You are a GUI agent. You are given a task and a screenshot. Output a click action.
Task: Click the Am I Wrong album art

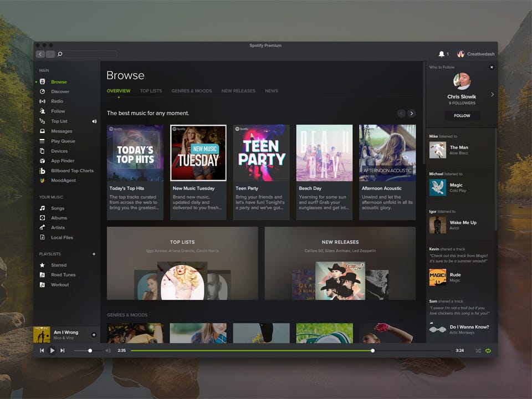coord(42,335)
